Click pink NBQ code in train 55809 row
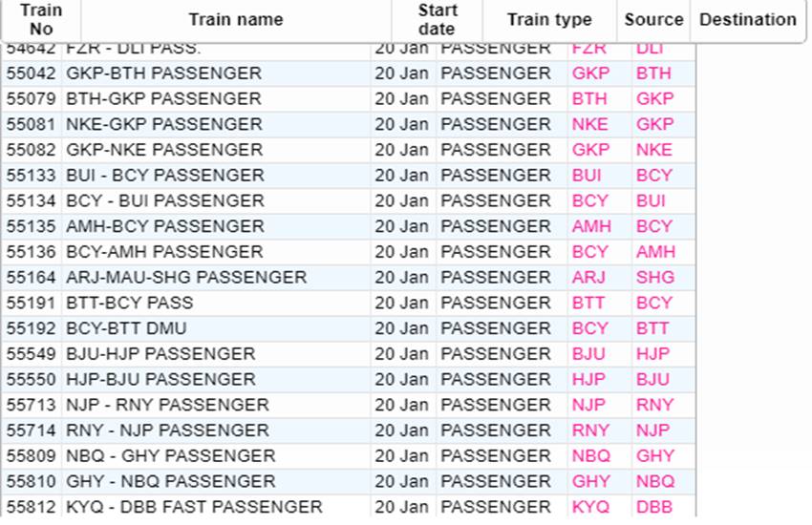Image resolution: width=812 pixels, height=525 pixels. (x=590, y=456)
